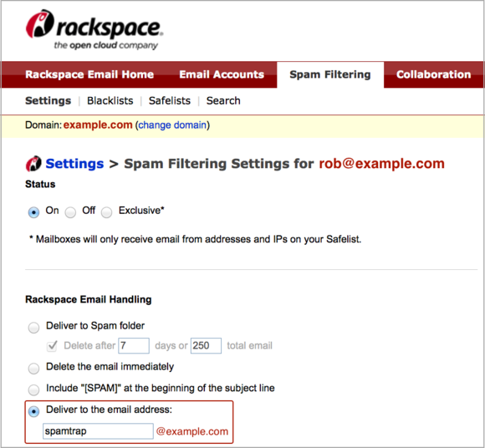
Task: Open the Search submenu item
Action: coord(223,101)
